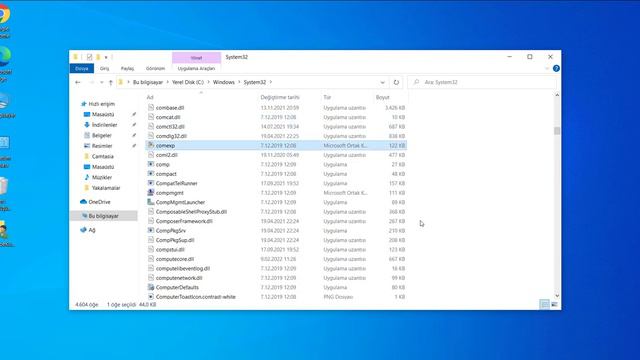This screenshot has width=640, height=360.
Task: Open the Dosya ribbon tab
Action: (x=82, y=69)
